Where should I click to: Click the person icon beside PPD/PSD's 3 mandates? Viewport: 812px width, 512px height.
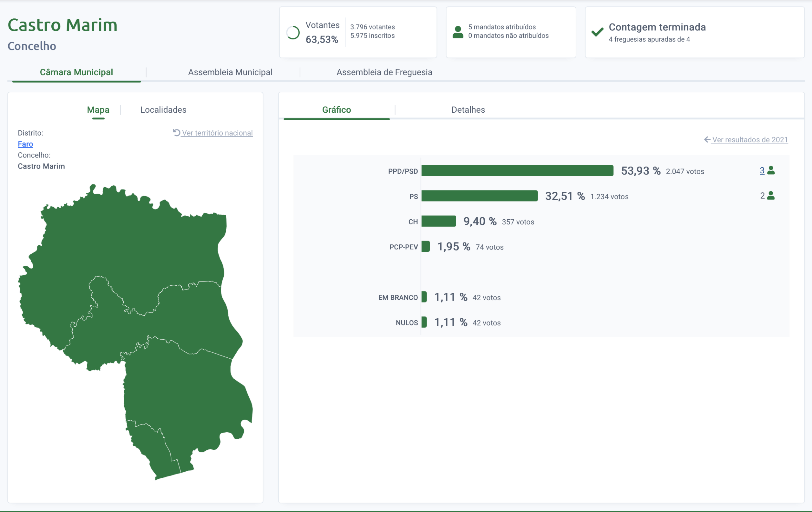pos(771,170)
